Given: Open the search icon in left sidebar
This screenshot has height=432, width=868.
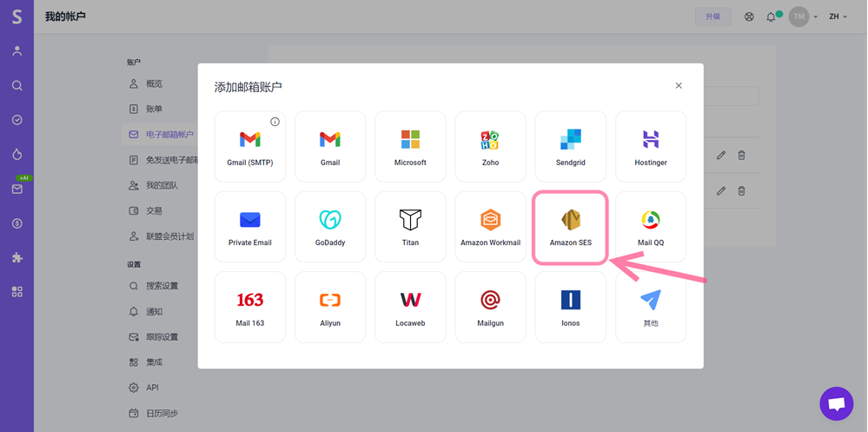Looking at the screenshot, I should (17, 85).
